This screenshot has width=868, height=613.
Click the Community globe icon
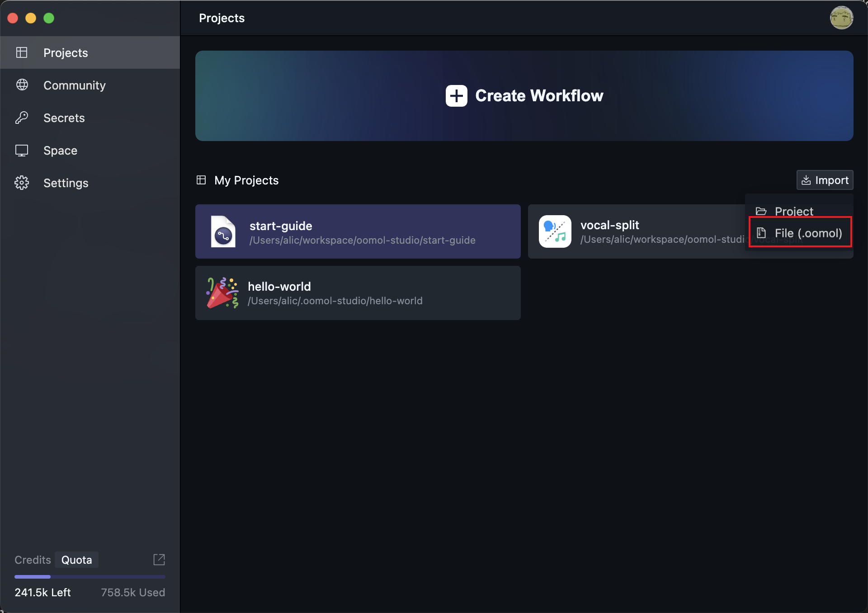click(22, 85)
